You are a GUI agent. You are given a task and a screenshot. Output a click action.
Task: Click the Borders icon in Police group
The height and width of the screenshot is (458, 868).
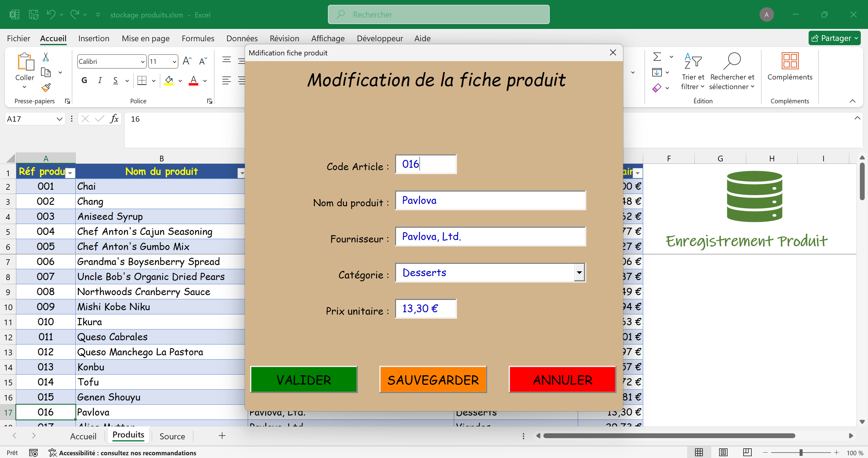pos(142,80)
